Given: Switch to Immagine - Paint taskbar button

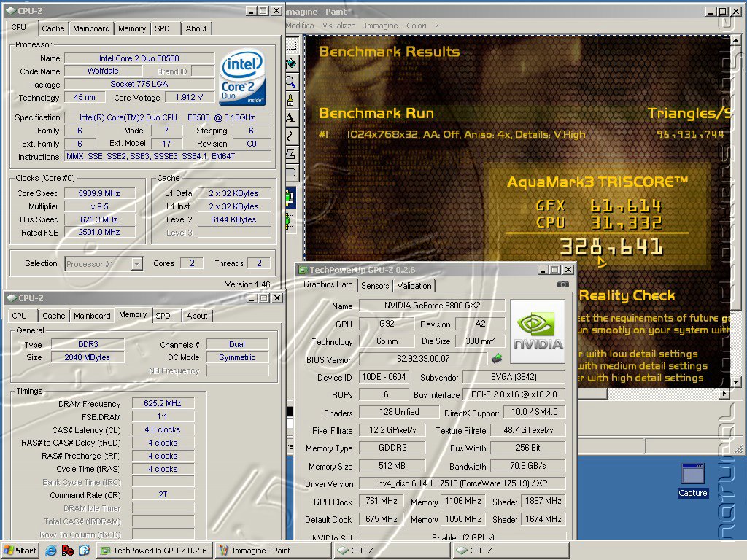Looking at the screenshot, I should pos(273,551).
